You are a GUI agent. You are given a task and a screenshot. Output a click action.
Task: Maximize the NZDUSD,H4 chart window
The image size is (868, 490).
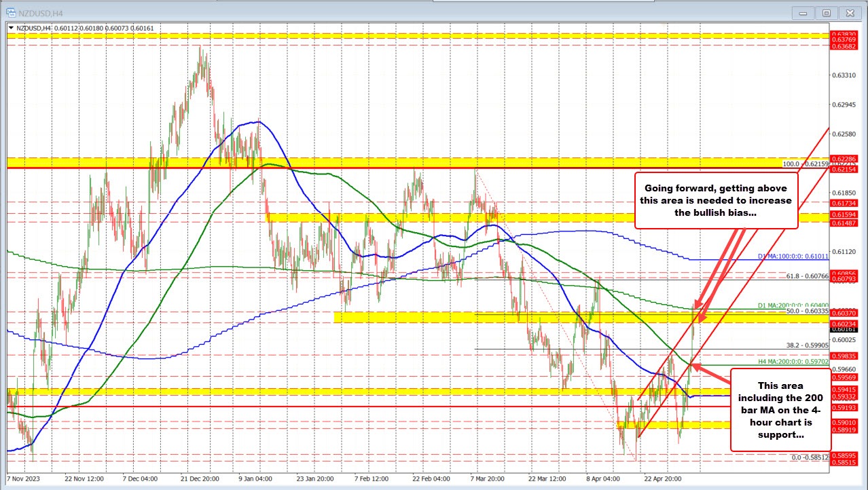(x=826, y=12)
